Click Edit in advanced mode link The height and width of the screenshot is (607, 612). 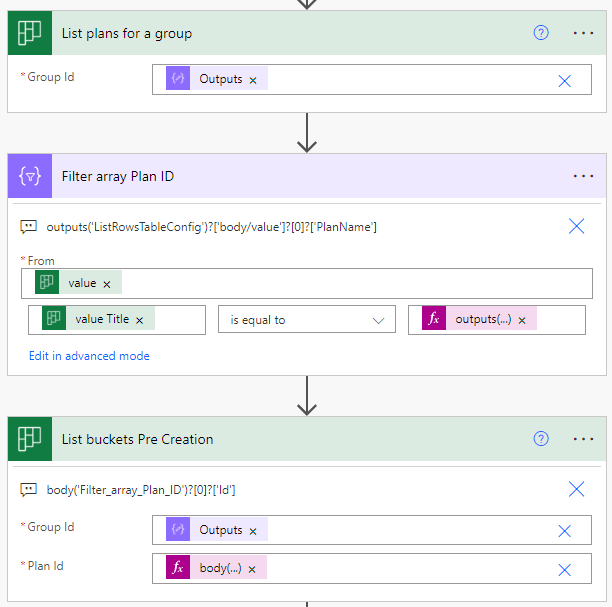pyautogui.click(x=89, y=356)
